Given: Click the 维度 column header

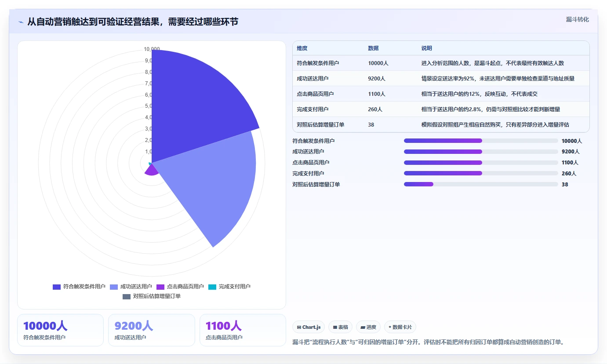Looking at the screenshot, I should pos(302,48).
